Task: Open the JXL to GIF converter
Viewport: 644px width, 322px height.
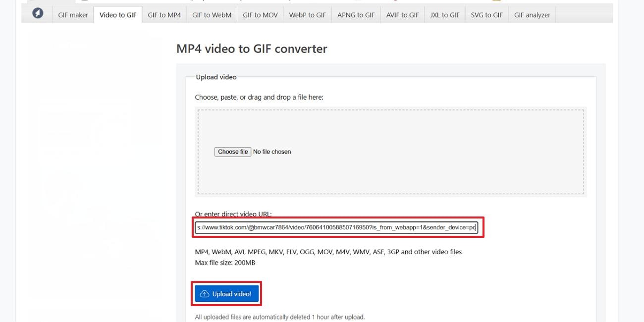Action: [444, 15]
